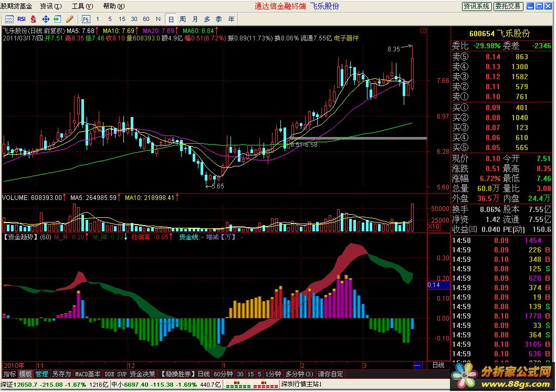The image size is (556, 392).
Task: Click the 另存为 button
Action: 61,374
